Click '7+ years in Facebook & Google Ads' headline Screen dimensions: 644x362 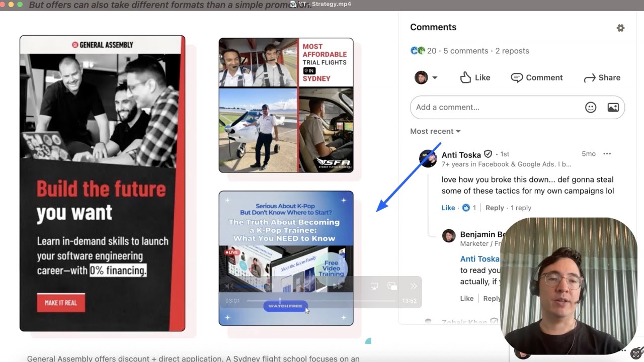coord(506,164)
